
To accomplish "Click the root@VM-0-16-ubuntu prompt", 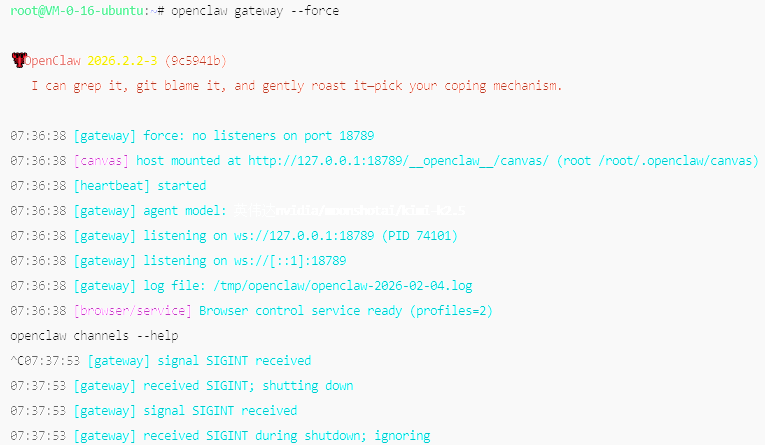I will (77, 11).
